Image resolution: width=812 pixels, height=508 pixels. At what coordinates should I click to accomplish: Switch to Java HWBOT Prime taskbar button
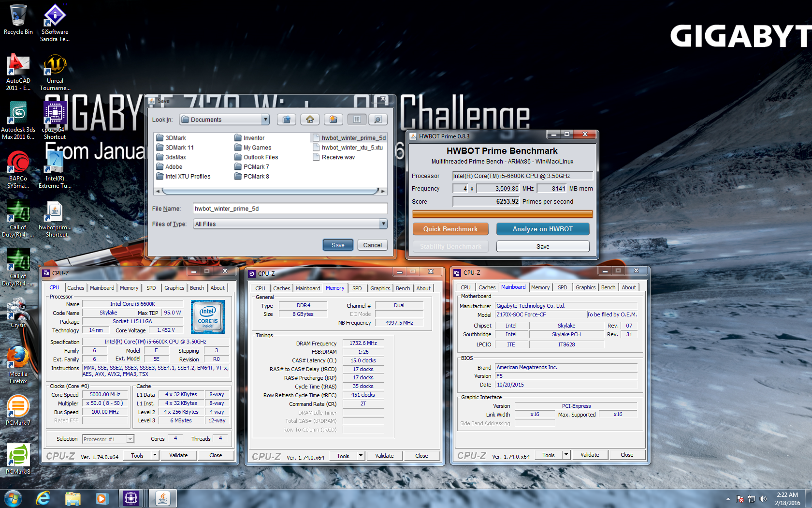(x=162, y=498)
